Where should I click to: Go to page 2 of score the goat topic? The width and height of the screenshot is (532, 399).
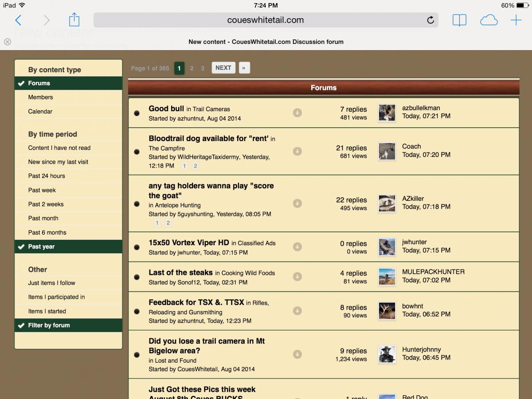(x=168, y=223)
